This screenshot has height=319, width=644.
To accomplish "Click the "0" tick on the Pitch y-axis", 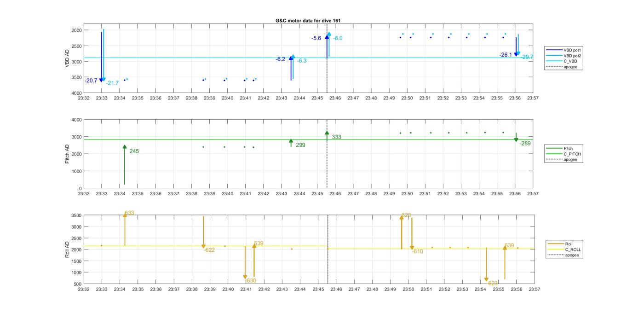I will click(x=80, y=188).
